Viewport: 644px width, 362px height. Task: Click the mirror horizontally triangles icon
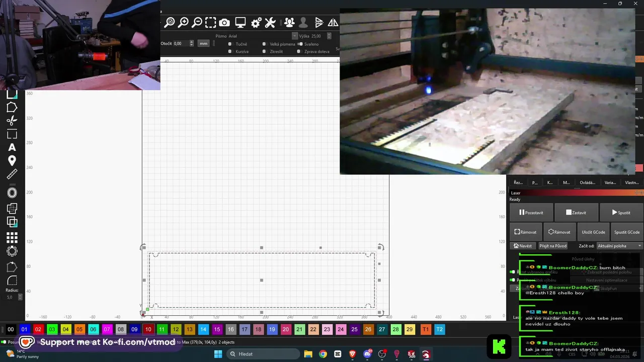(333, 23)
